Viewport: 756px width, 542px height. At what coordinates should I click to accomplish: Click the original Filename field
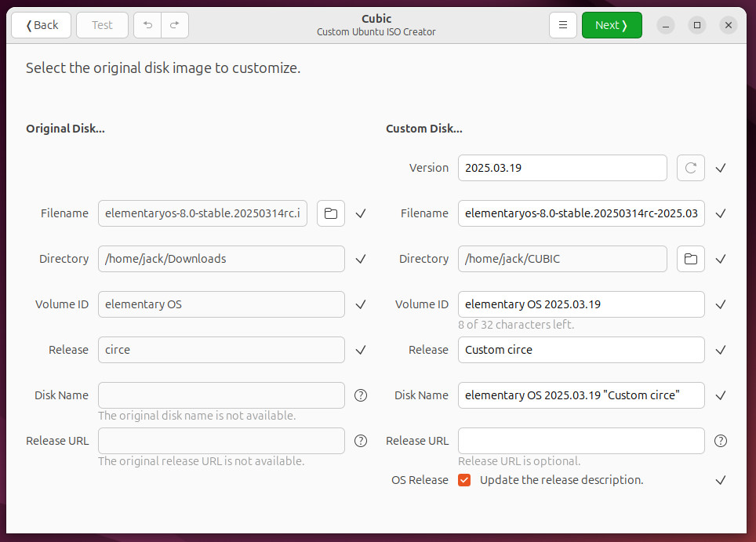tap(202, 213)
